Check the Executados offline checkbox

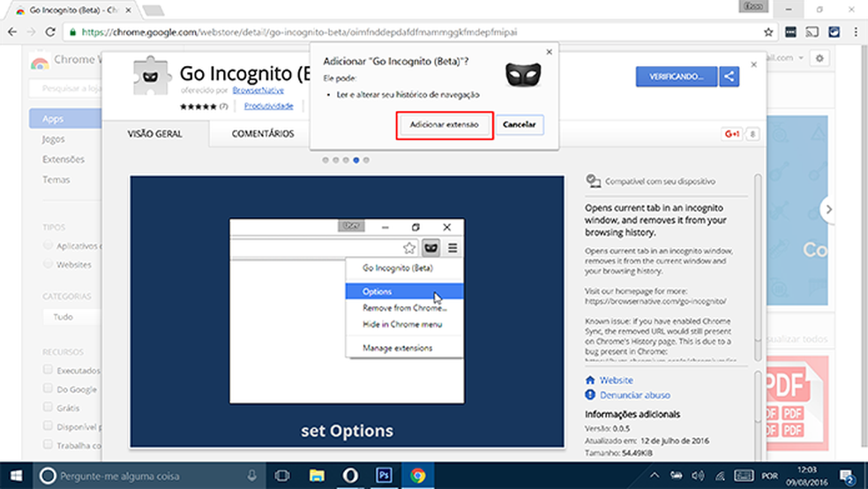(49, 369)
